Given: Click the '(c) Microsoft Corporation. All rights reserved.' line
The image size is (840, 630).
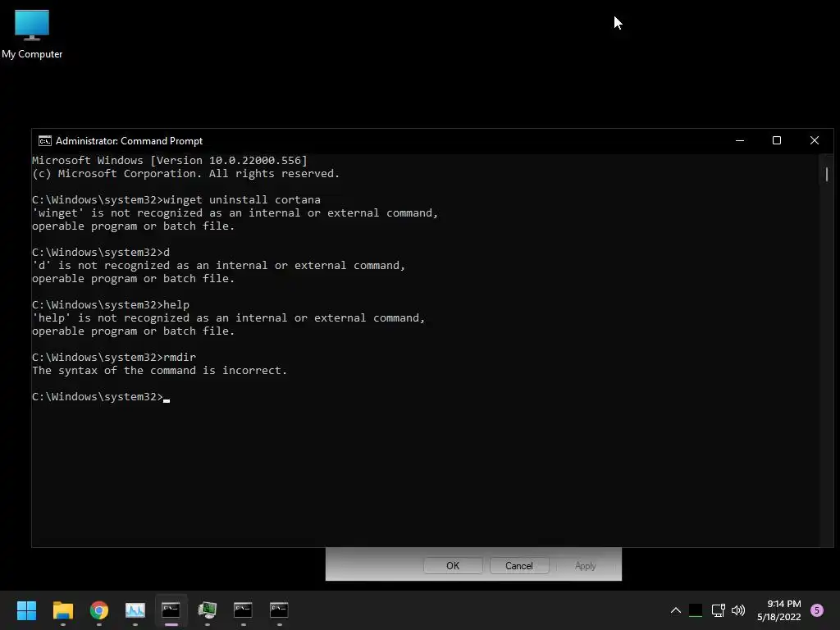Looking at the screenshot, I should pos(186,174).
